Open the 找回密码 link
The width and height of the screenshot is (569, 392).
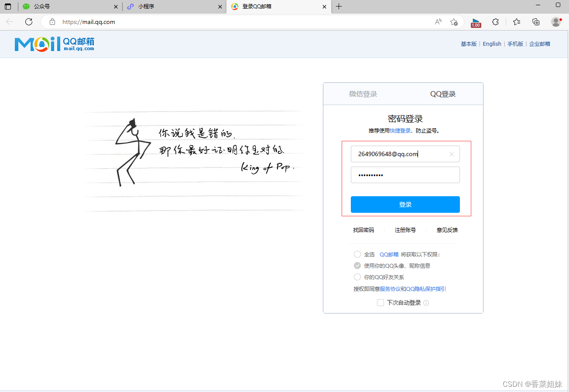[363, 230]
